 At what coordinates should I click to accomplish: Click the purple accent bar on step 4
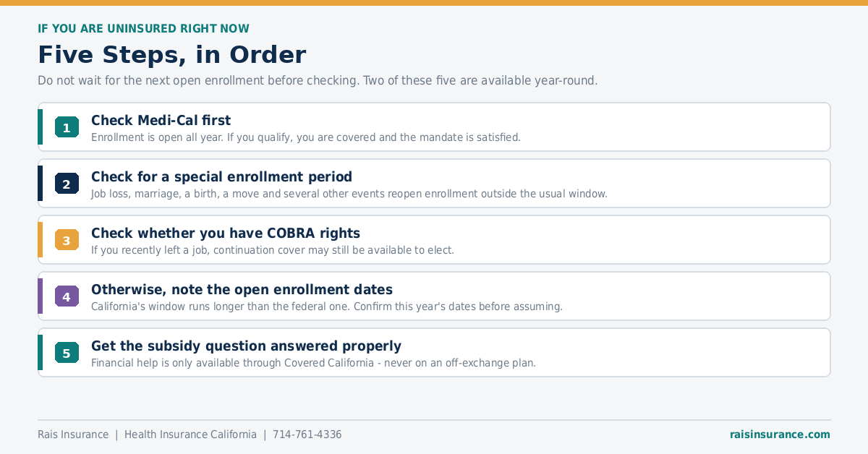pyautogui.click(x=41, y=296)
